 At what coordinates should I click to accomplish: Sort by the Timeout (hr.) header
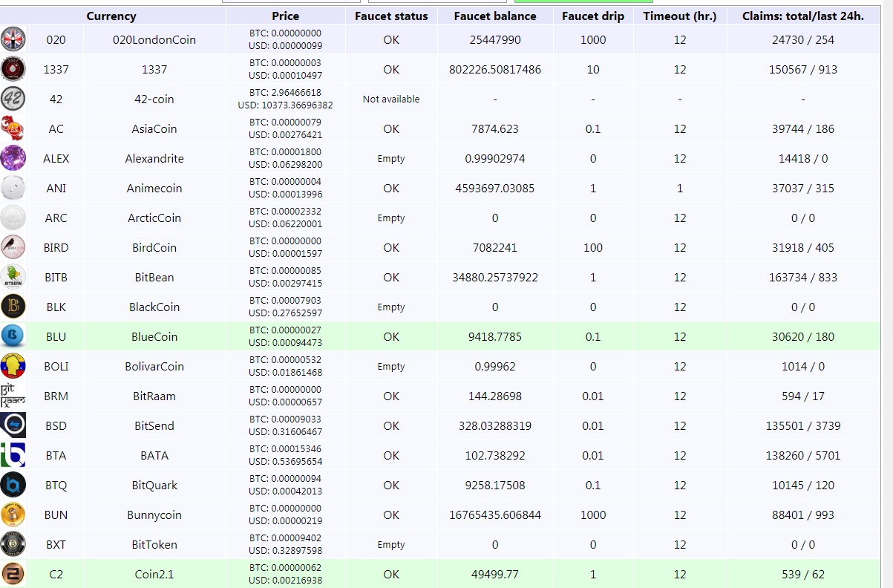coord(680,16)
